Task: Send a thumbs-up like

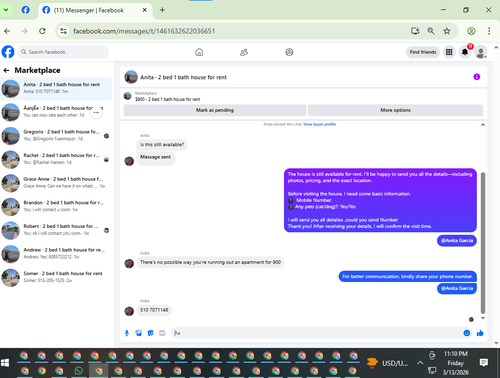Action: tap(480, 333)
